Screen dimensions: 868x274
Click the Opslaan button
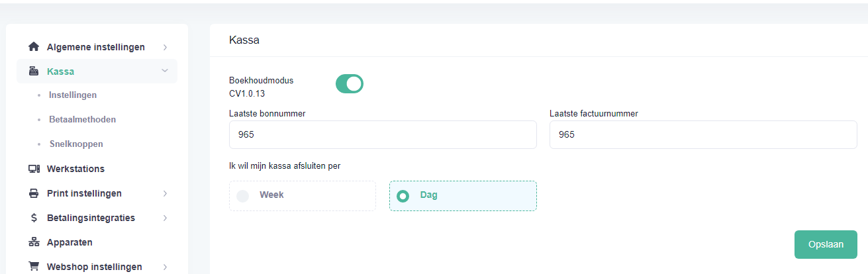(x=826, y=244)
